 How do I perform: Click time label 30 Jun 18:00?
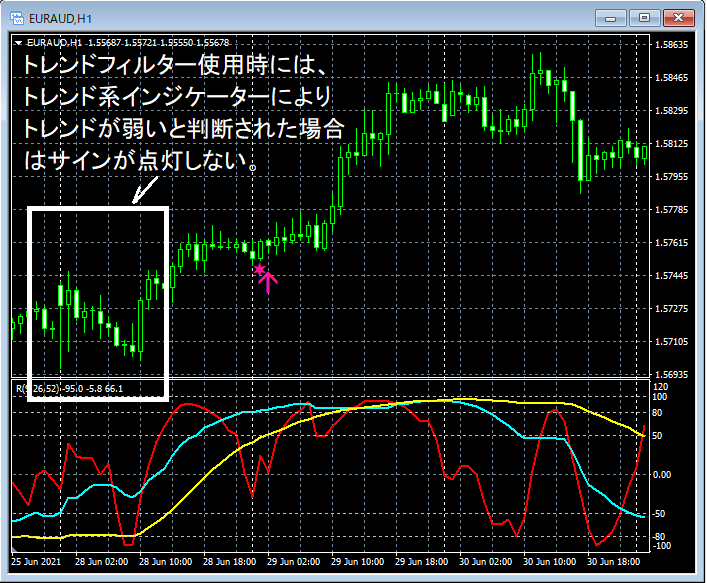(x=614, y=562)
